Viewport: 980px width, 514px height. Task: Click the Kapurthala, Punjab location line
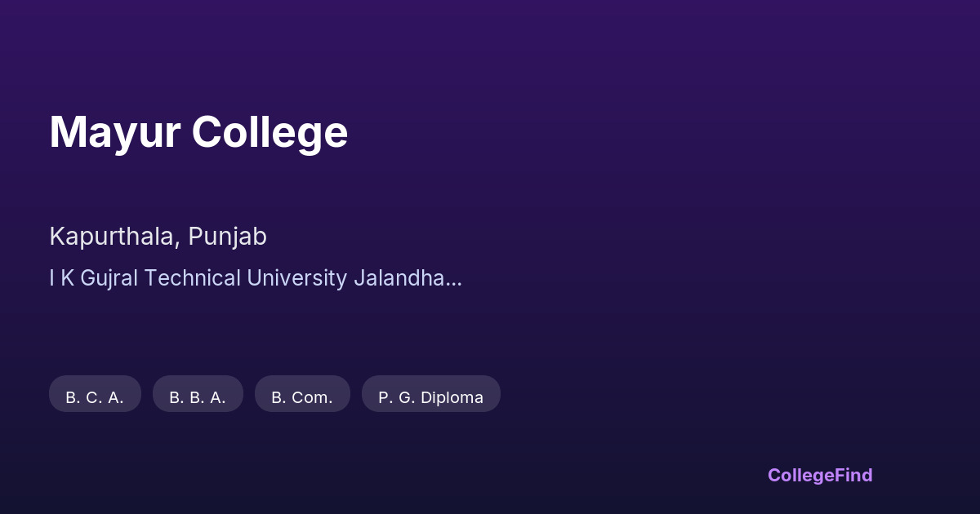tap(158, 237)
